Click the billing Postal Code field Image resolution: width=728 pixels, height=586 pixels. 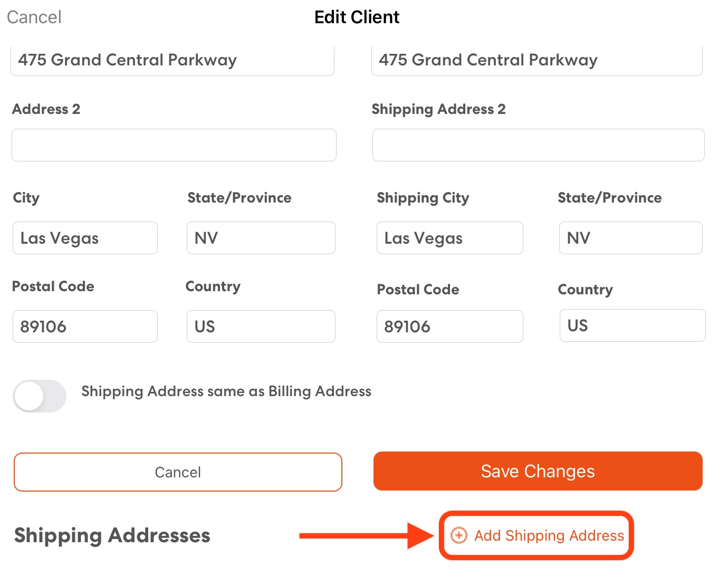pos(85,326)
